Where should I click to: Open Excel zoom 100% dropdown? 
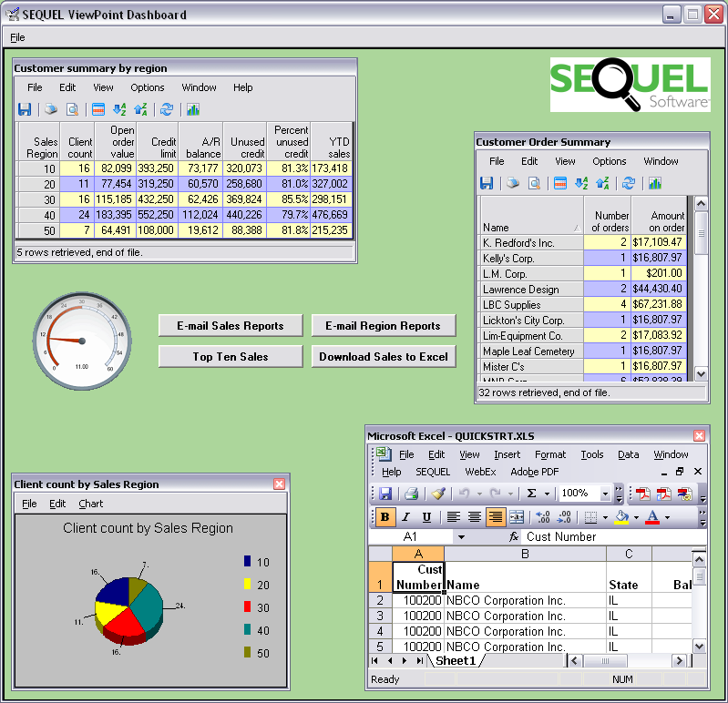604,494
